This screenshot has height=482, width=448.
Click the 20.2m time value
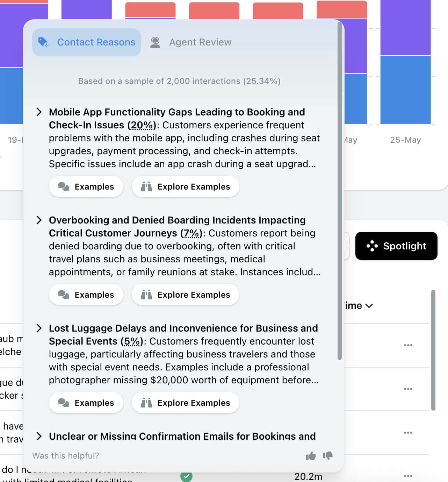coord(308,476)
